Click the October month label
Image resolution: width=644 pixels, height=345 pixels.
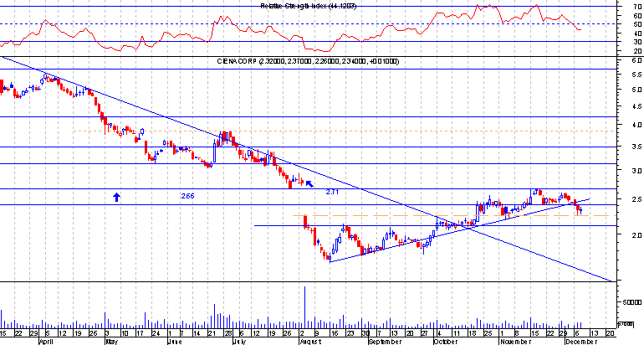[x=446, y=342]
